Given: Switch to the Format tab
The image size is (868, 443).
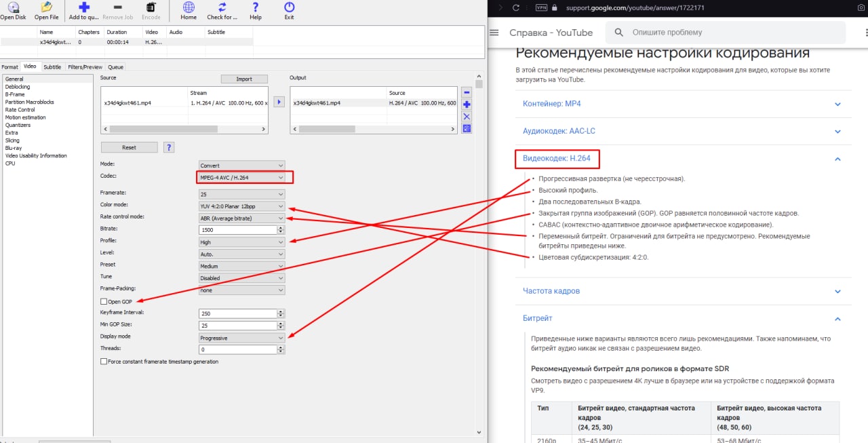Looking at the screenshot, I should tap(10, 67).
